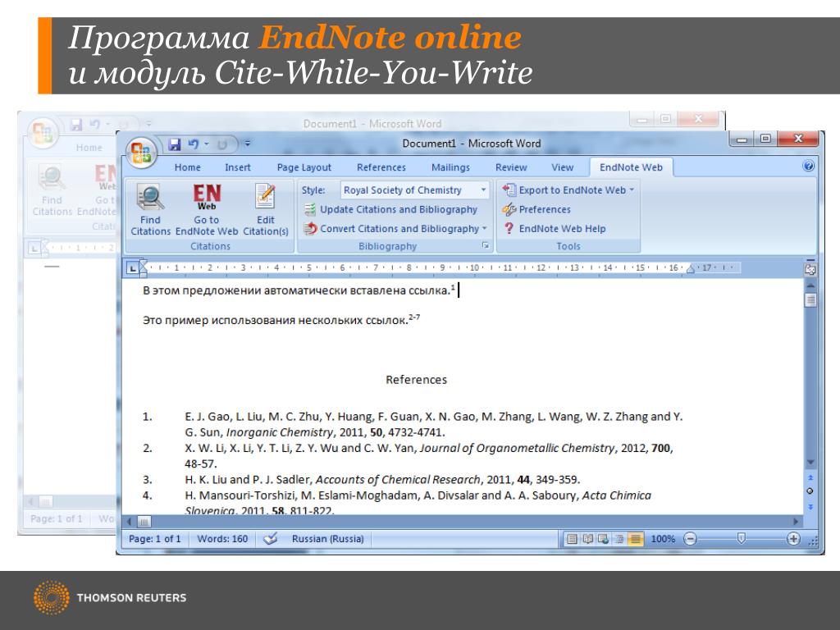
Task: Click Go to EndNote Web icon
Action: 207,197
